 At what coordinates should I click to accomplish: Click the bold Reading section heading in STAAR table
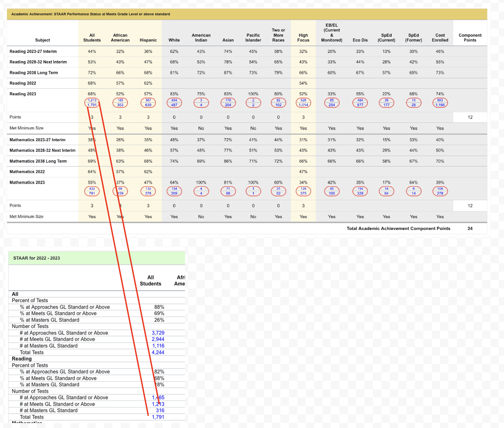coord(21,358)
